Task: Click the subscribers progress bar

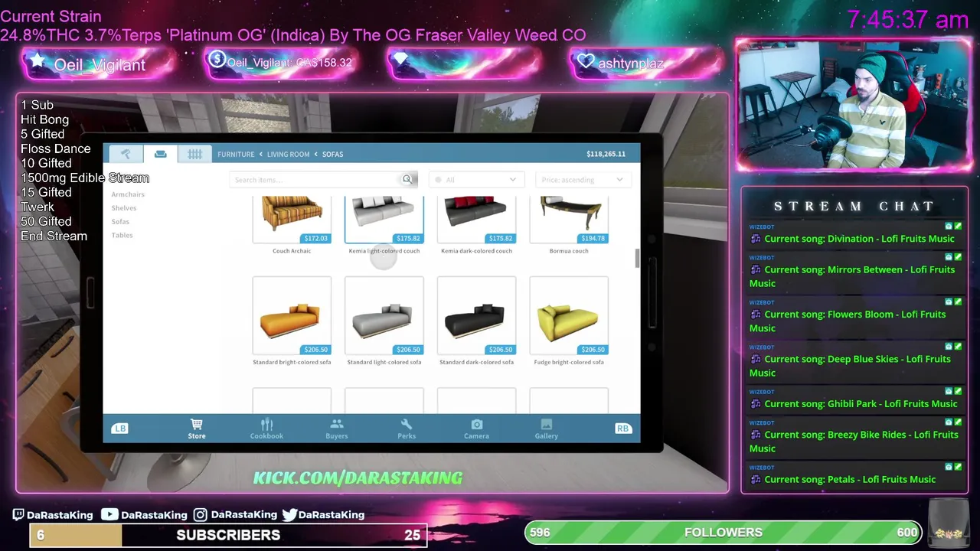Action: pyautogui.click(x=228, y=535)
